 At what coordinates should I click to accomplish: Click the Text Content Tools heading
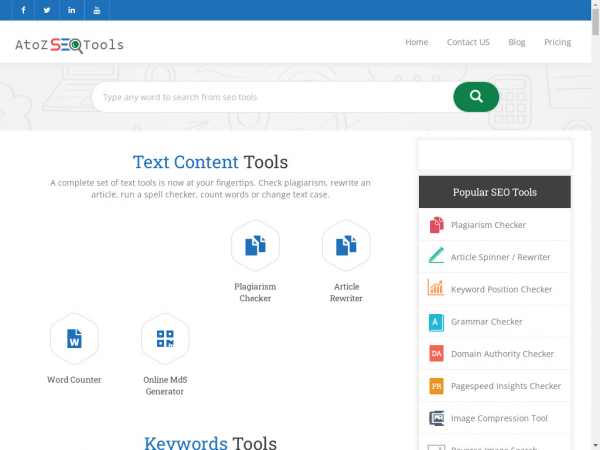(210, 162)
